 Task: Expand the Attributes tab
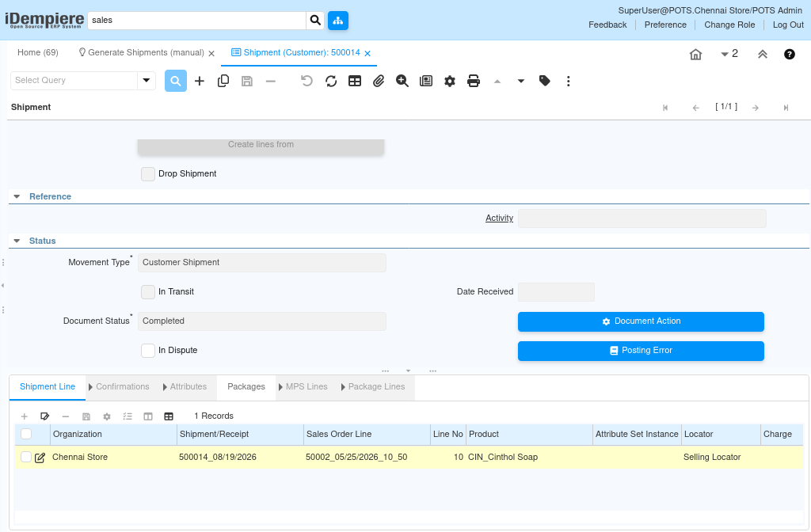[185, 386]
